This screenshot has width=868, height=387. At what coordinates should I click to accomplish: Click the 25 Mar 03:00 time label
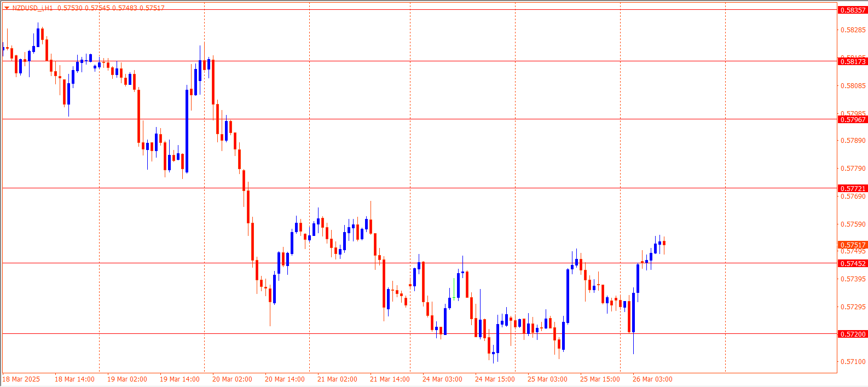pos(547,379)
